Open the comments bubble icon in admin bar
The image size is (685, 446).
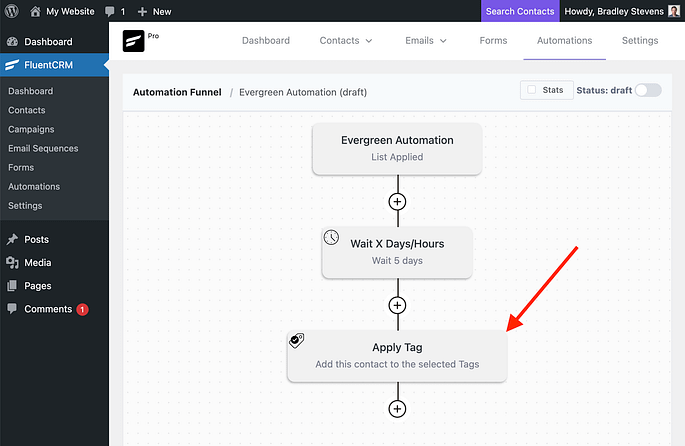110,11
